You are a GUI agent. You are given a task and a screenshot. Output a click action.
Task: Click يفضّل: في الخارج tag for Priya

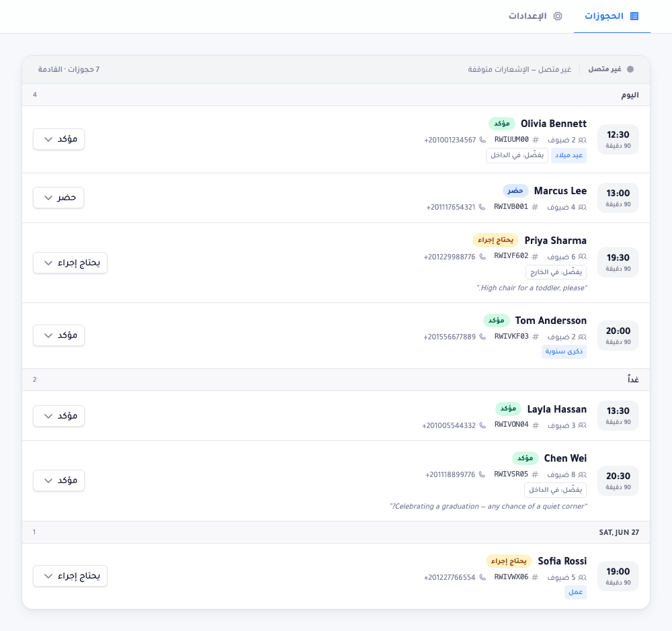[x=556, y=272]
